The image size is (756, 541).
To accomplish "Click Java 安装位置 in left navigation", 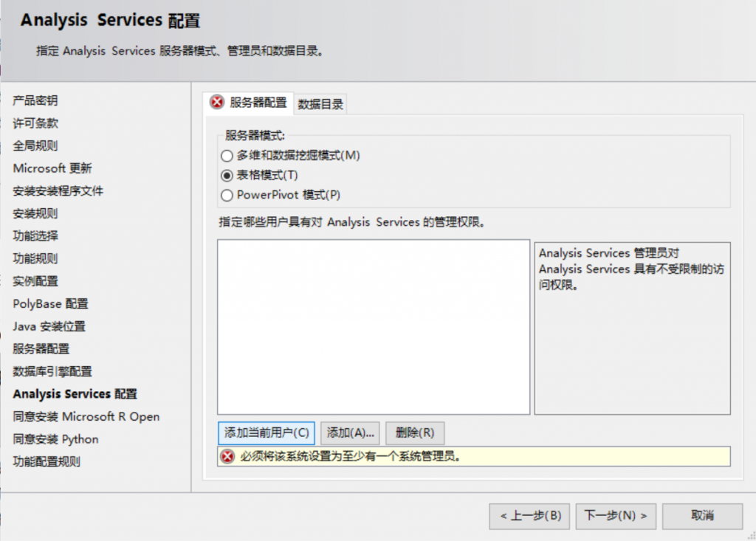I will click(x=49, y=326).
